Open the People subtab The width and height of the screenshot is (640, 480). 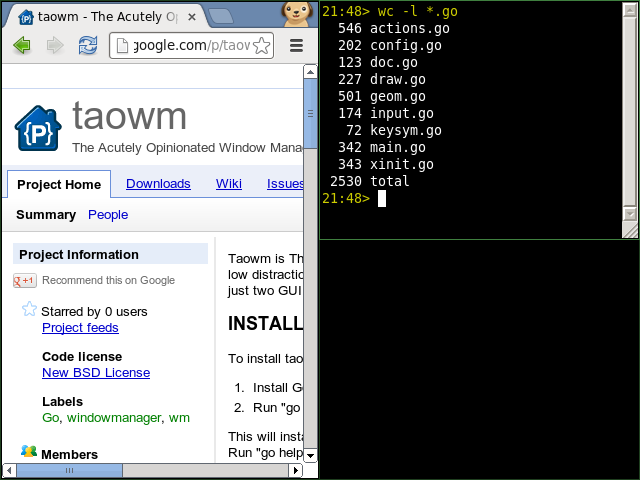[x=108, y=215]
